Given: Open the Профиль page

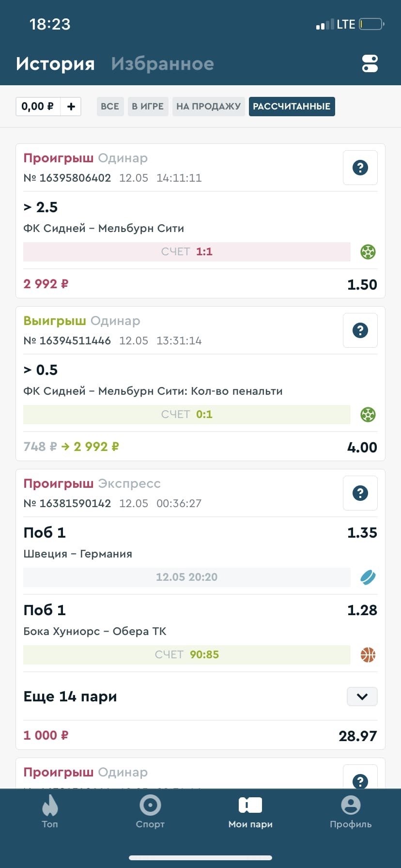Looking at the screenshot, I should click(x=351, y=810).
